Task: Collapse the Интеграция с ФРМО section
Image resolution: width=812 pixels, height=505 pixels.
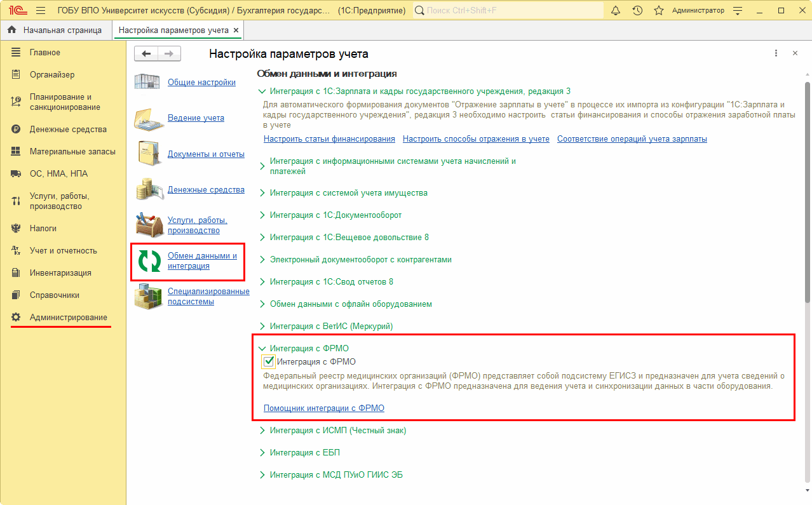Action: (x=262, y=348)
